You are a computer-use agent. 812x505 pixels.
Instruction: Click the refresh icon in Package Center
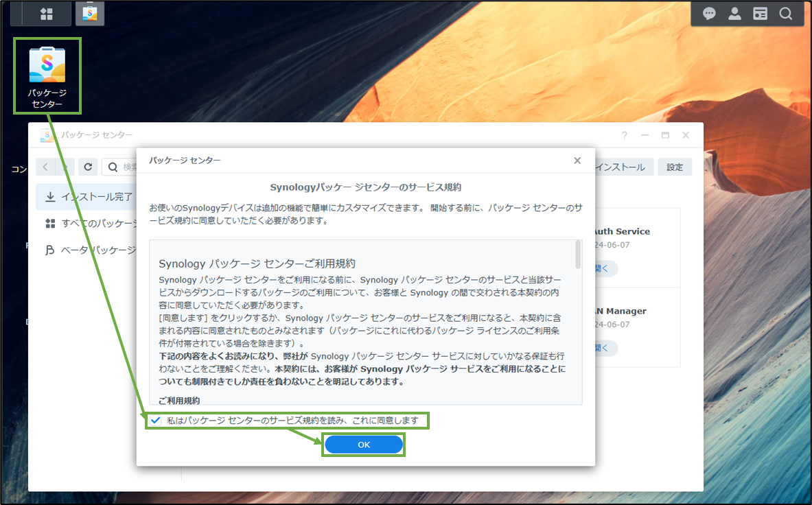(x=88, y=167)
